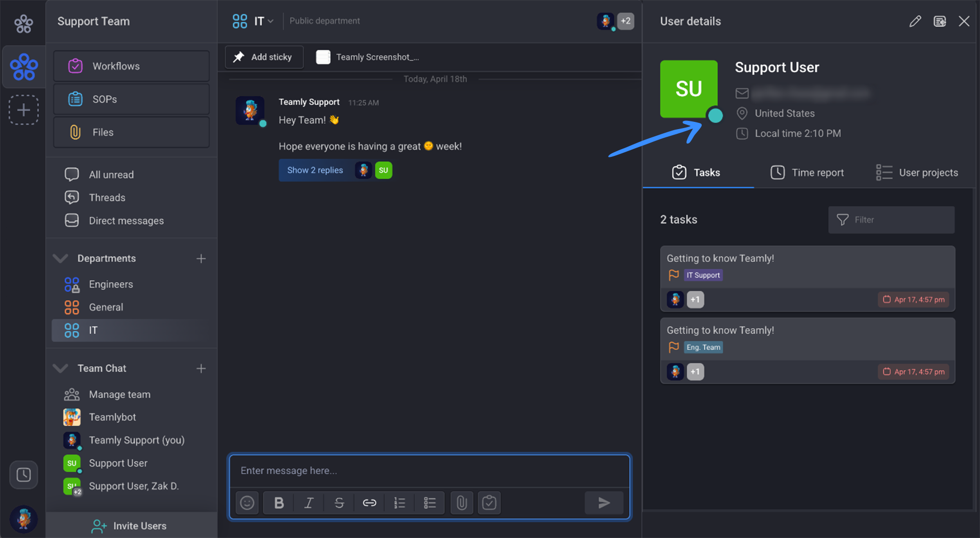The image size is (980, 538).
Task: Close the User details panel
Action: [964, 21]
